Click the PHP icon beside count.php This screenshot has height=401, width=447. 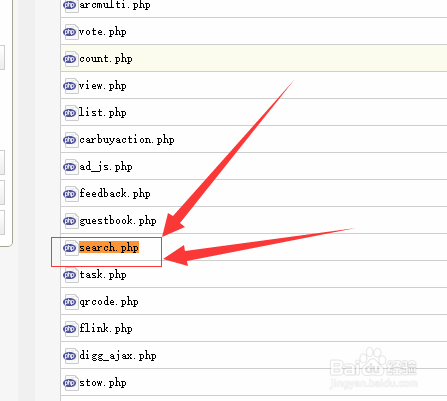70,59
